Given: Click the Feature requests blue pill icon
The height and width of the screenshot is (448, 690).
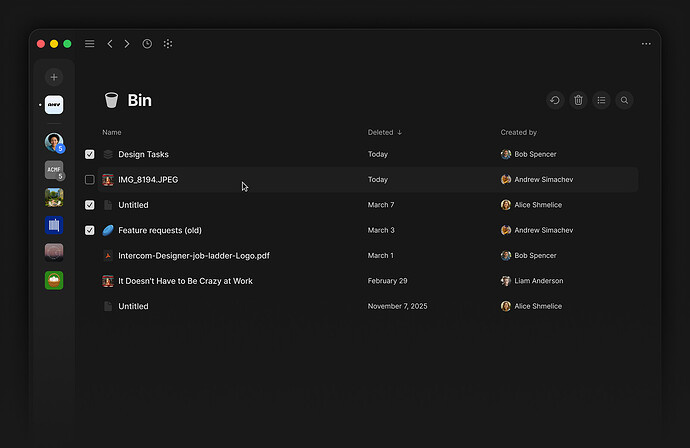Looking at the screenshot, I should pyautogui.click(x=108, y=230).
